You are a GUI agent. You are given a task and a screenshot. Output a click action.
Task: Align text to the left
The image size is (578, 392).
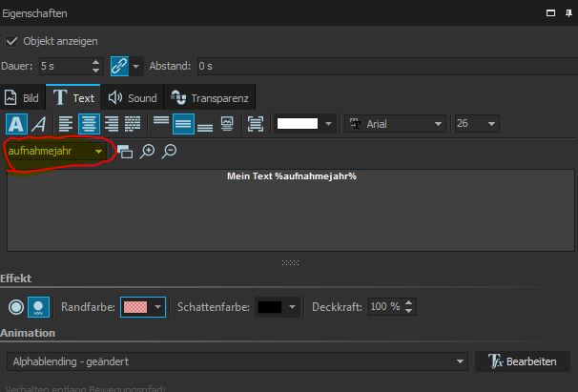[x=66, y=124]
